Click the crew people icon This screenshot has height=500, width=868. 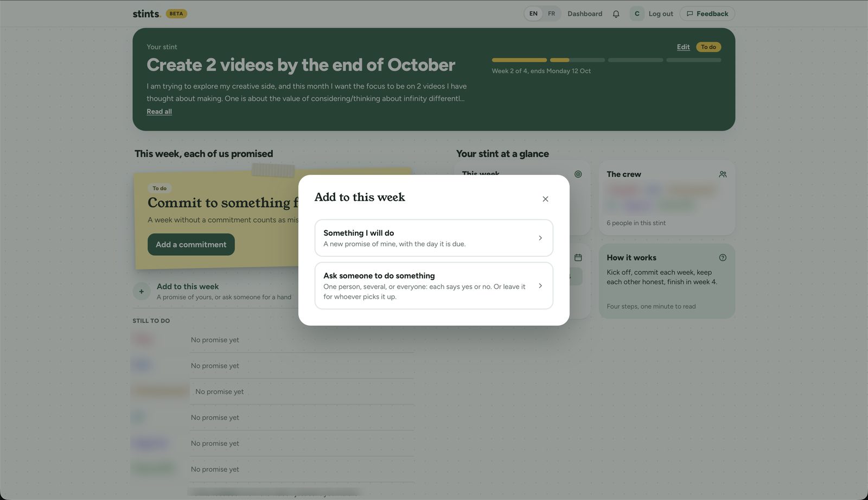pyautogui.click(x=723, y=174)
